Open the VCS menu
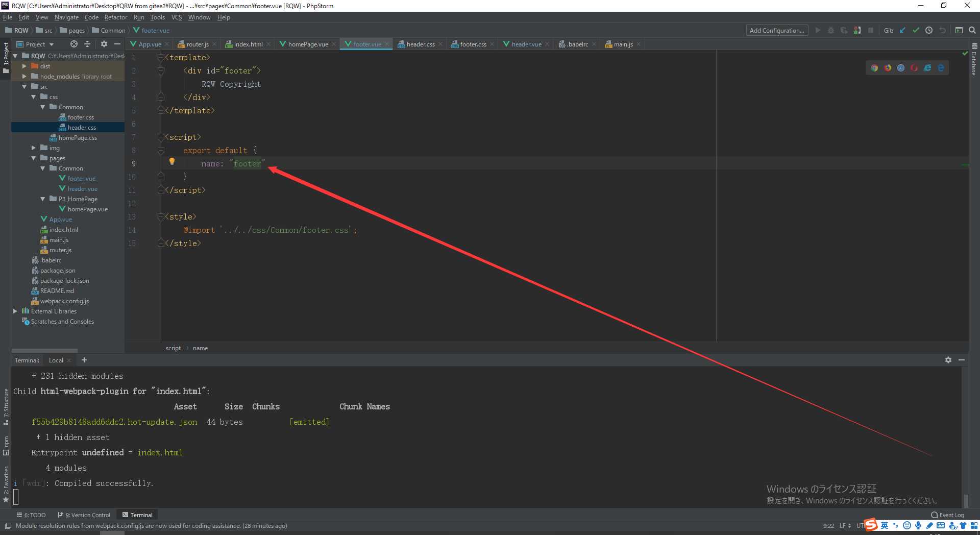This screenshot has width=980, height=535. click(x=176, y=17)
